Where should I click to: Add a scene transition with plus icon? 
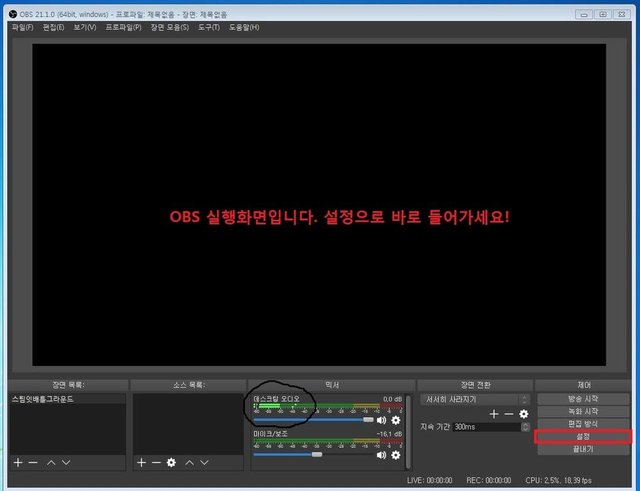494,414
